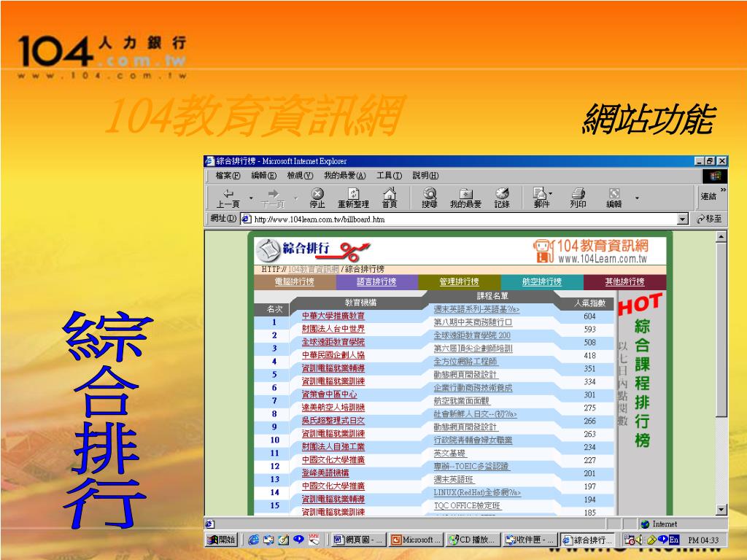Image resolution: width=747 pixels, height=560 pixels.
Task: Click the Edit (編輯) toolbar button
Action: pyautogui.click(x=614, y=198)
